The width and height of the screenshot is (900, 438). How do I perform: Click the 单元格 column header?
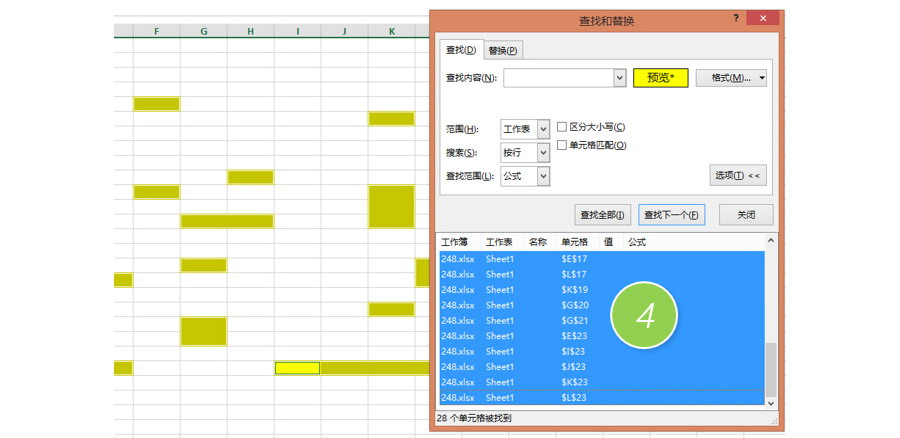(x=578, y=242)
